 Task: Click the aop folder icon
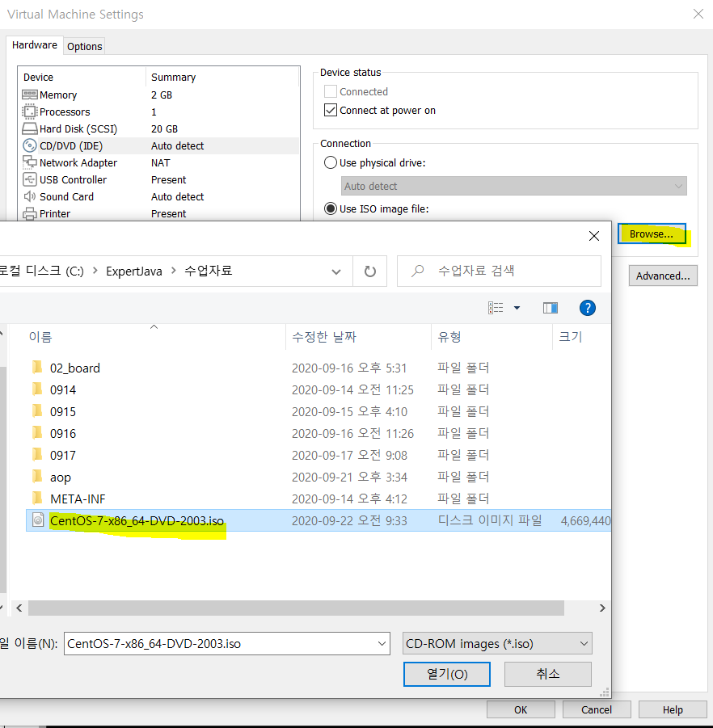click(37, 477)
